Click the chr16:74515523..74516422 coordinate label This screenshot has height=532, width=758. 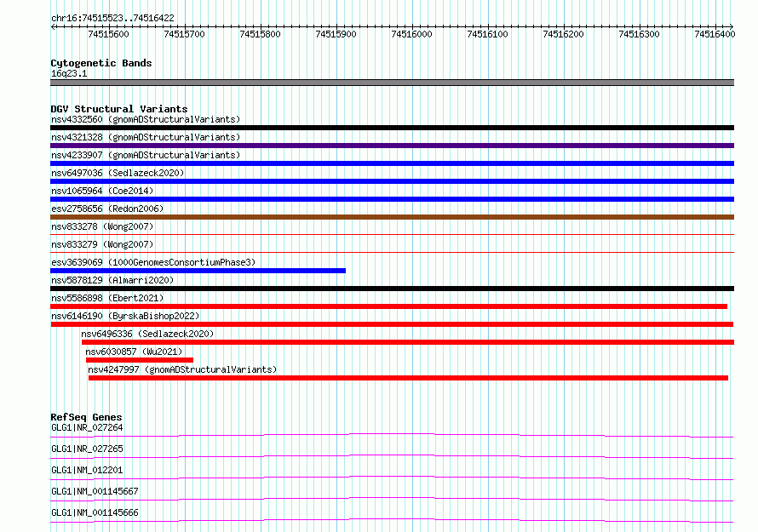point(112,18)
